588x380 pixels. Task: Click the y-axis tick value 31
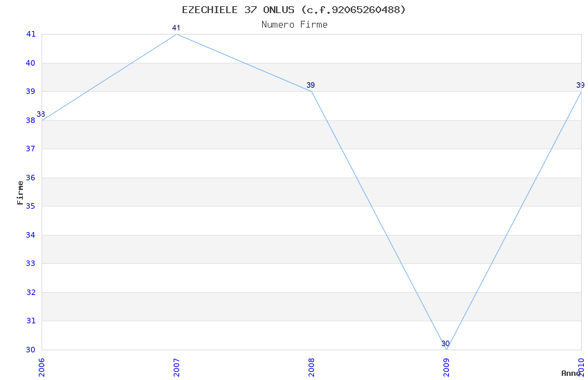click(x=30, y=321)
